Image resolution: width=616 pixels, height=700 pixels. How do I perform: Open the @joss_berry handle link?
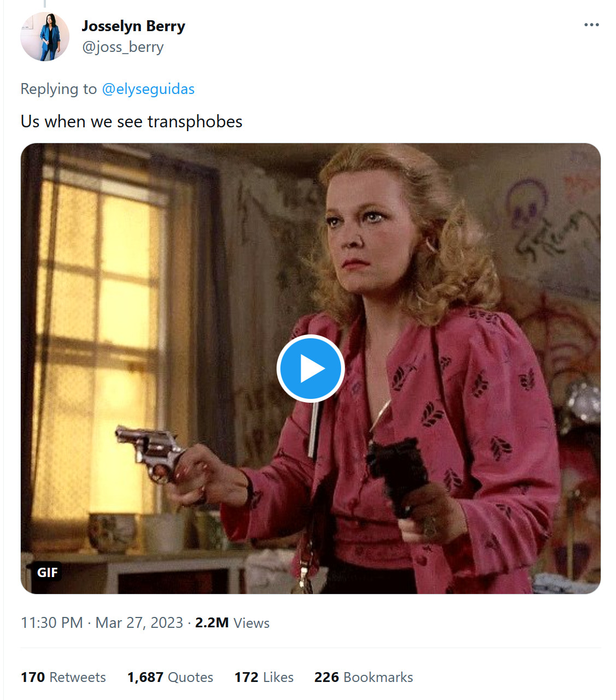[123, 48]
